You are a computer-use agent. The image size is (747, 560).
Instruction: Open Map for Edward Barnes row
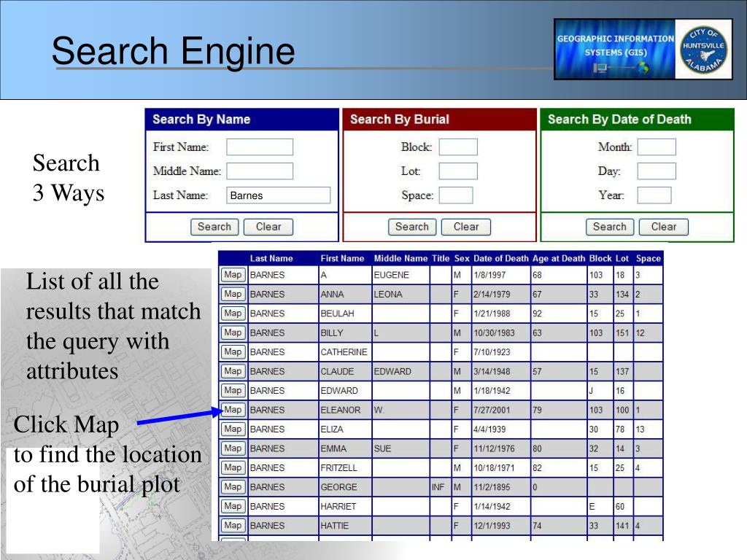tap(233, 391)
